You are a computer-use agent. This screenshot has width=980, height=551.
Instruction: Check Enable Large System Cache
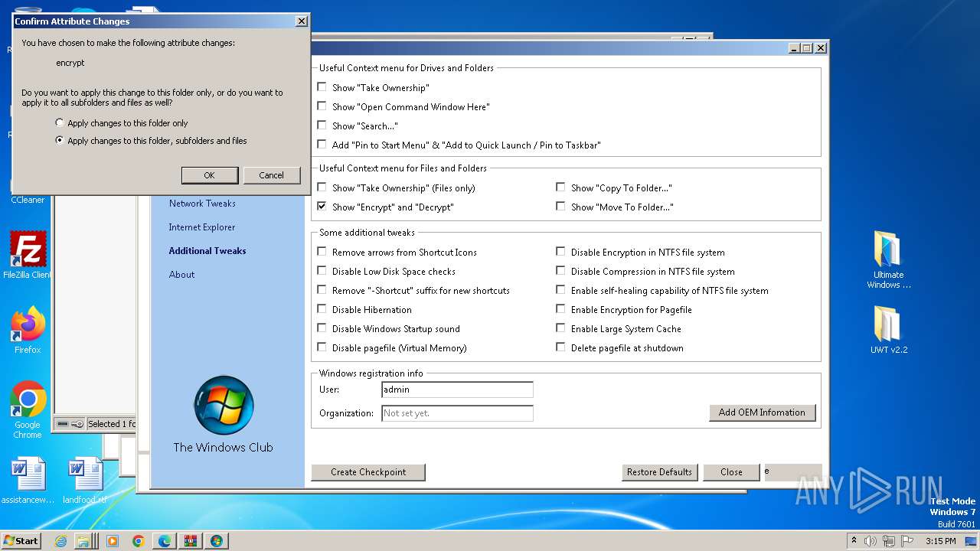[x=560, y=328]
